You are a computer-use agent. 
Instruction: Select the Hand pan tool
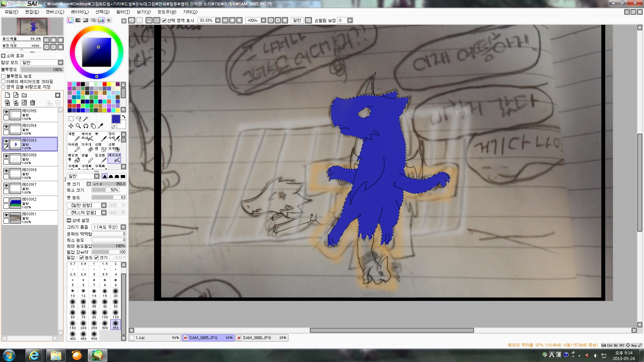[x=93, y=126]
